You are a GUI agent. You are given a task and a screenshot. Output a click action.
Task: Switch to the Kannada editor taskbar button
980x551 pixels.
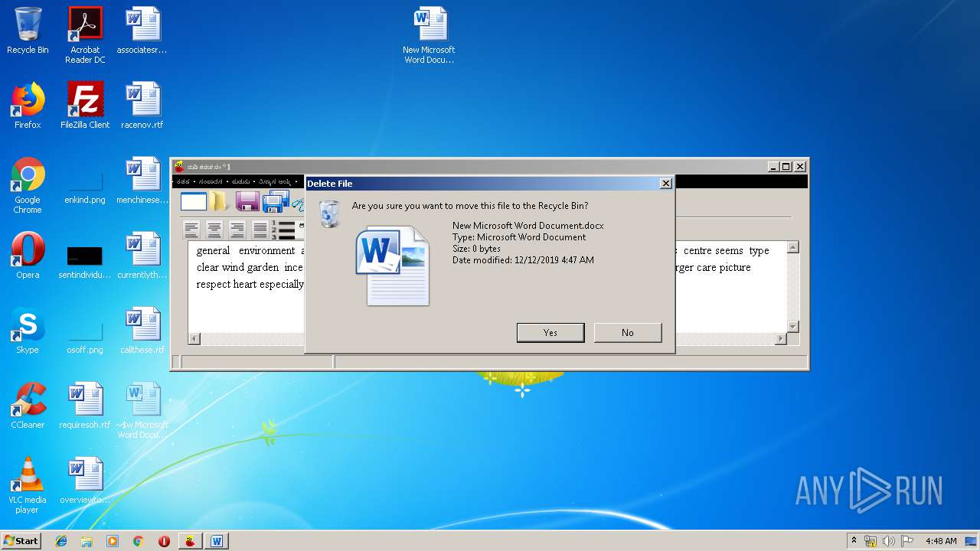click(191, 541)
